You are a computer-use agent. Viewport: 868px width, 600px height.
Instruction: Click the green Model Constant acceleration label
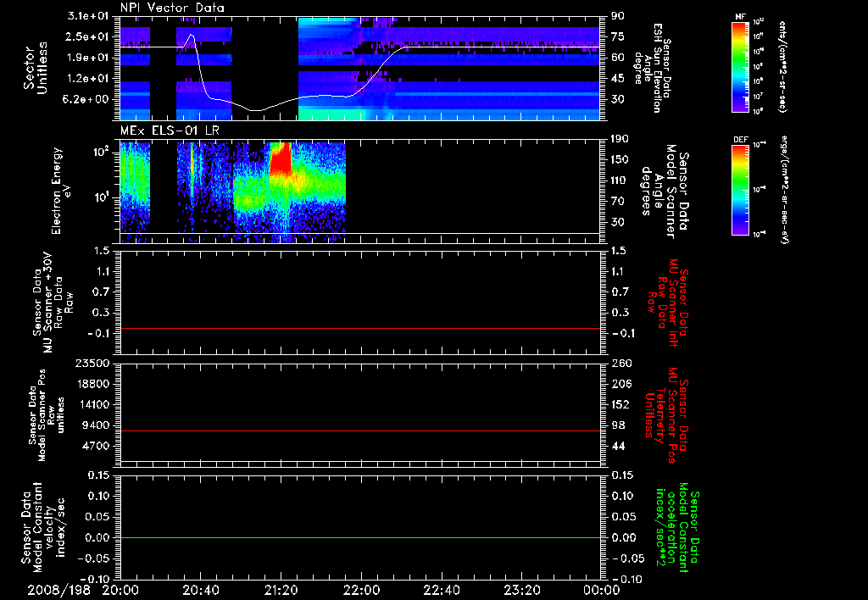coord(676,527)
